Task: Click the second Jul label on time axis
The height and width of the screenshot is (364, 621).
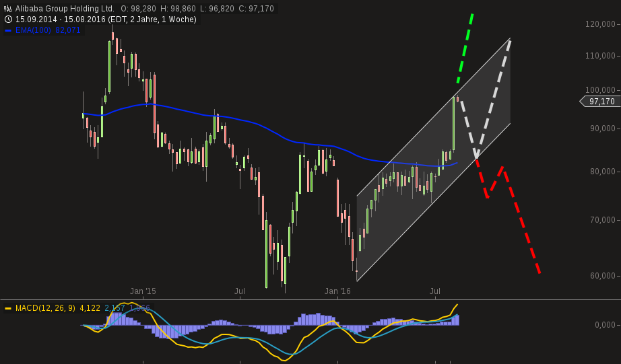Action: tap(435, 291)
